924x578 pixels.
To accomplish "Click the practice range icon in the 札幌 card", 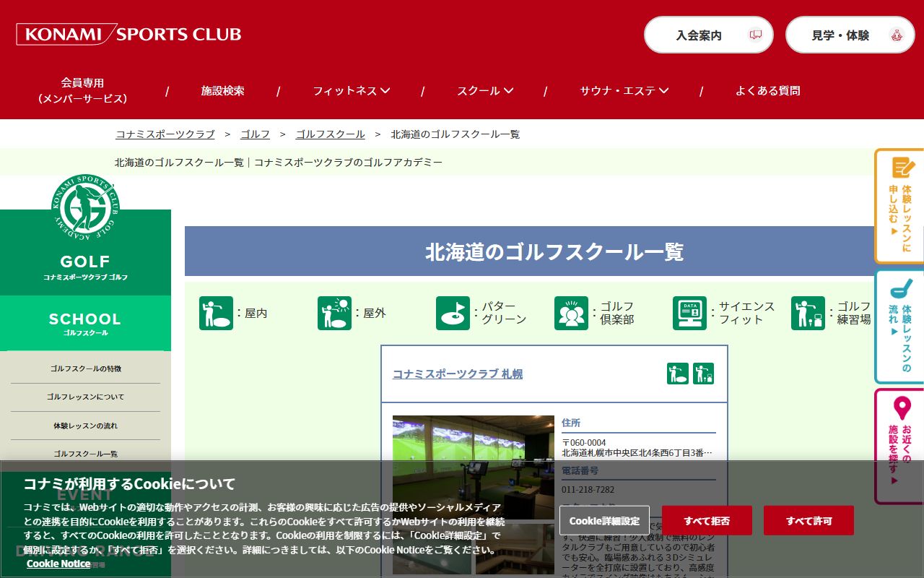I will (x=703, y=374).
